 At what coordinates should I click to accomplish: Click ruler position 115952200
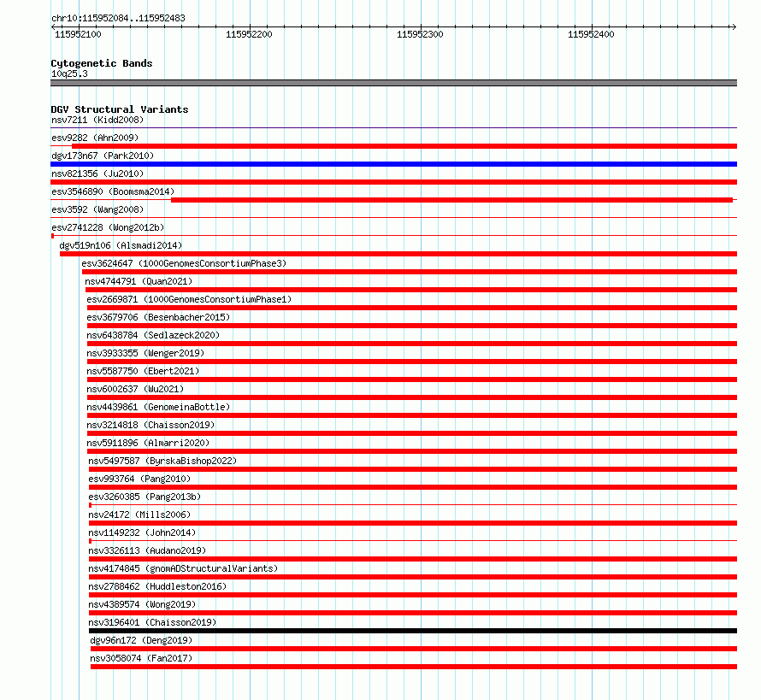(249, 34)
